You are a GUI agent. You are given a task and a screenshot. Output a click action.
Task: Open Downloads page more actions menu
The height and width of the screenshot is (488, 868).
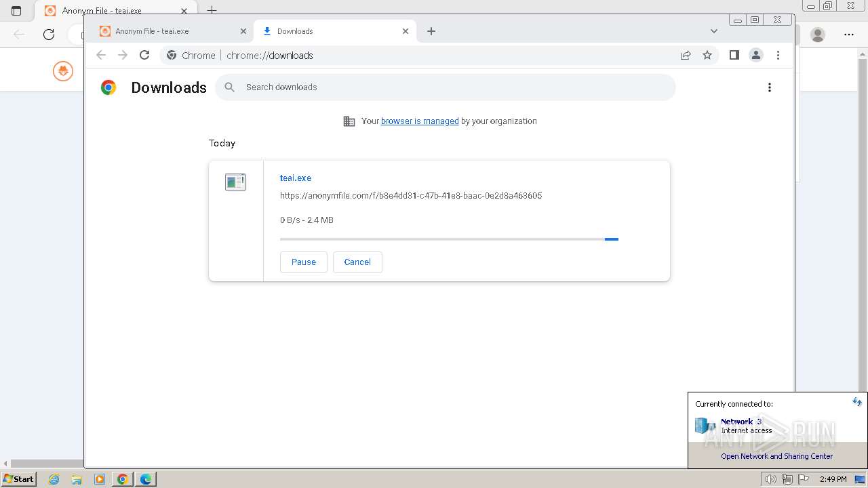click(769, 87)
